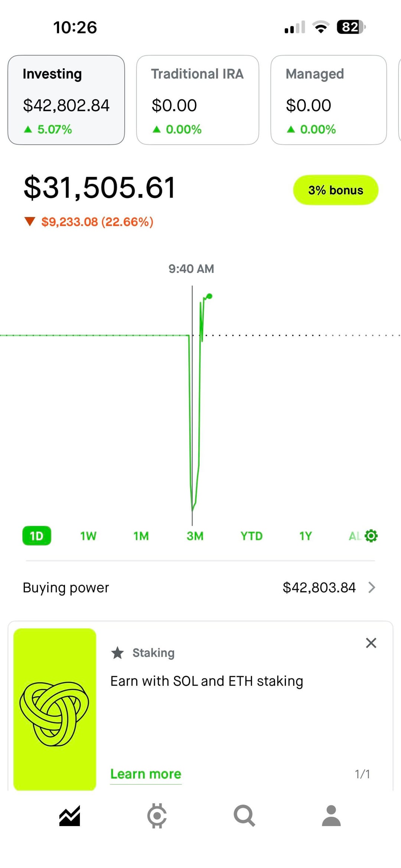
Task: Open the account profile icon
Action: (331, 816)
